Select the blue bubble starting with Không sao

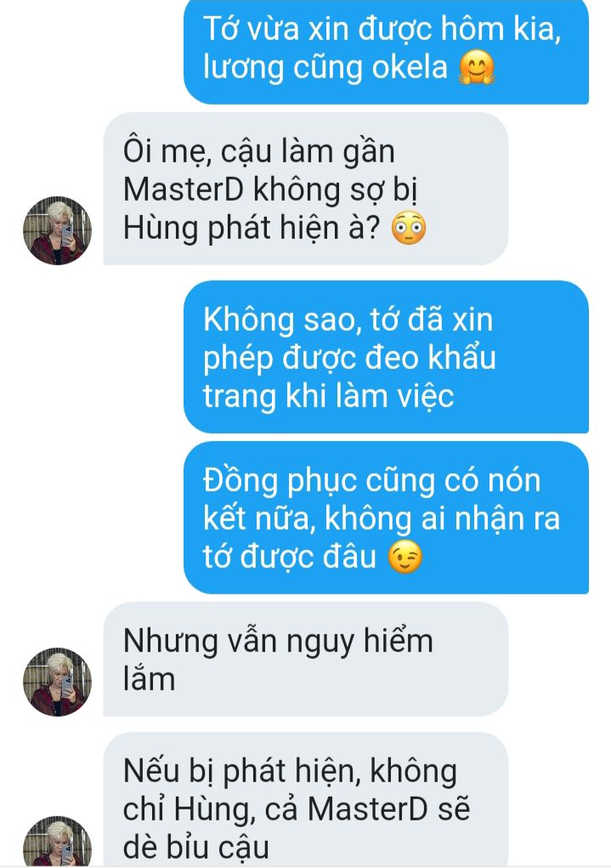387,357
